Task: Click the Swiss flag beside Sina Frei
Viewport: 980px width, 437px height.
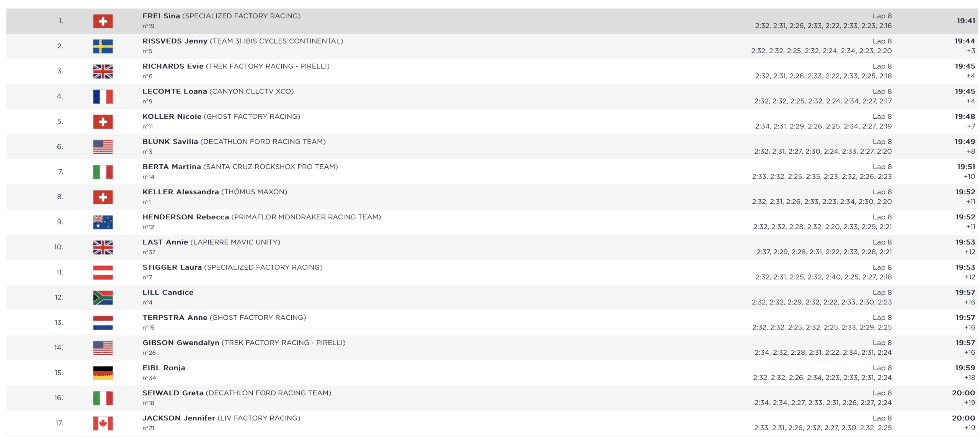Action: (103, 21)
